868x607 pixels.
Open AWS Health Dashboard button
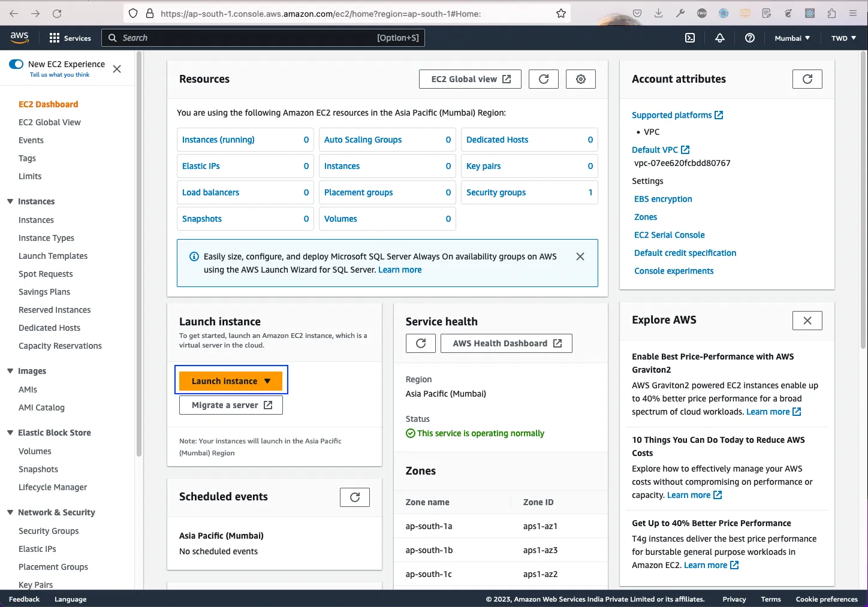[x=507, y=343]
